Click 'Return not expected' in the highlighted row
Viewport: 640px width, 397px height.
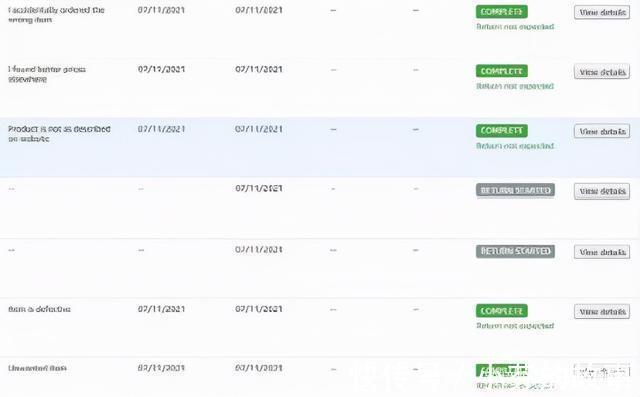[x=515, y=146]
